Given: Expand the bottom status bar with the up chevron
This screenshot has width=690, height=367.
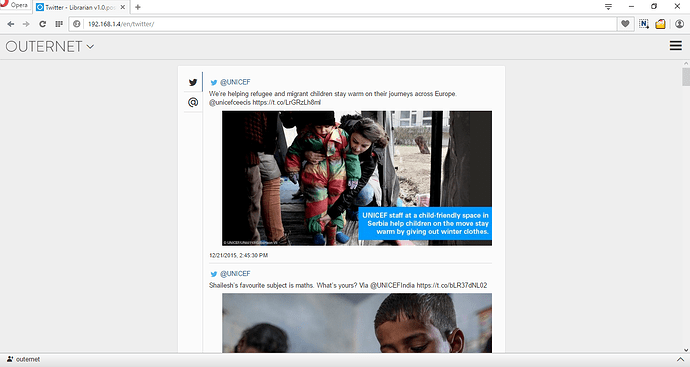Looking at the screenshot, I should [x=680, y=360].
